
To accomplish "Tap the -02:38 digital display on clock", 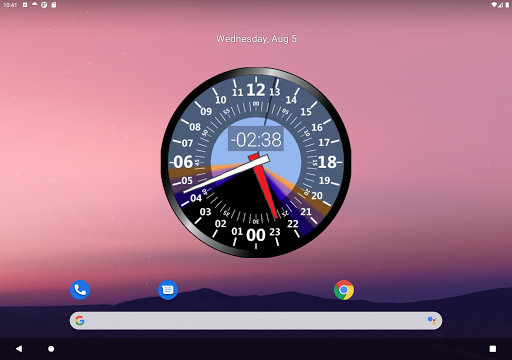I will click(x=256, y=139).
